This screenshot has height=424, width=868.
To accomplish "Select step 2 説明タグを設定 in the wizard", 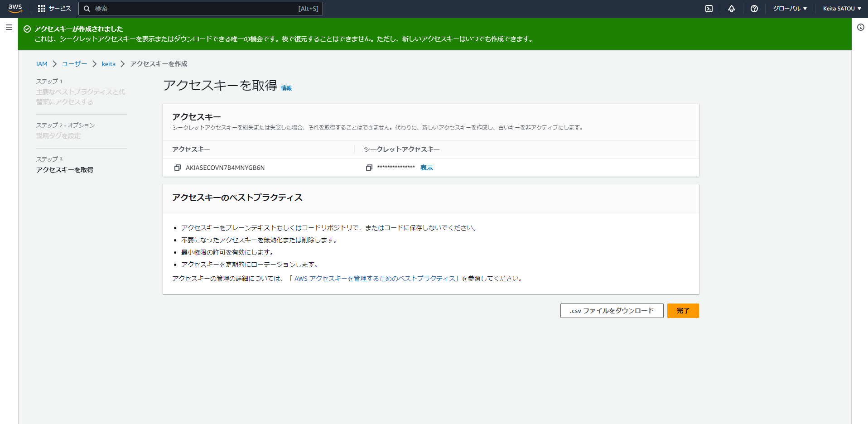I will (x=58, y=136).
